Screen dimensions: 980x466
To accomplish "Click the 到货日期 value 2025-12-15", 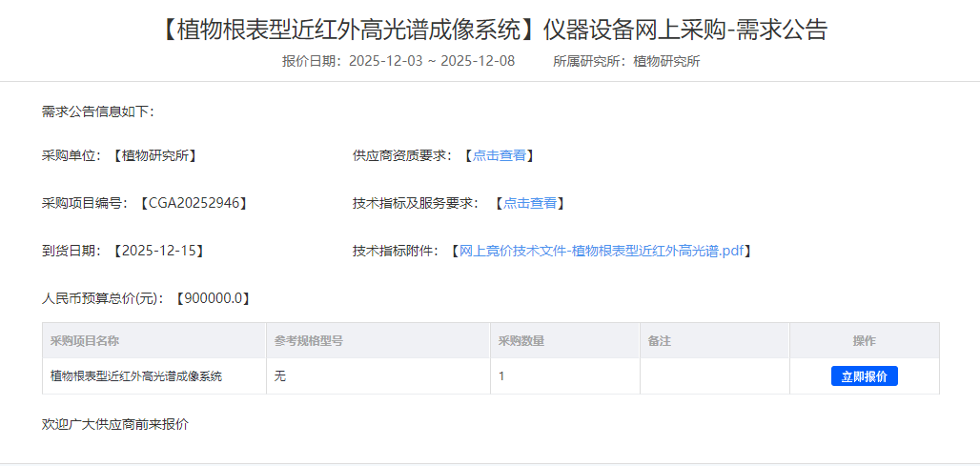I will point(158,251).
